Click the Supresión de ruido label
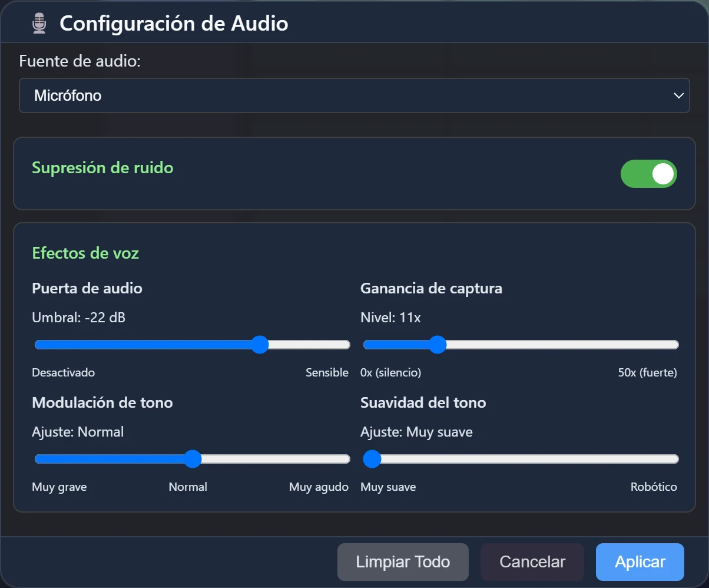Viewport: 709px width, 588px height. click(102, 168)
